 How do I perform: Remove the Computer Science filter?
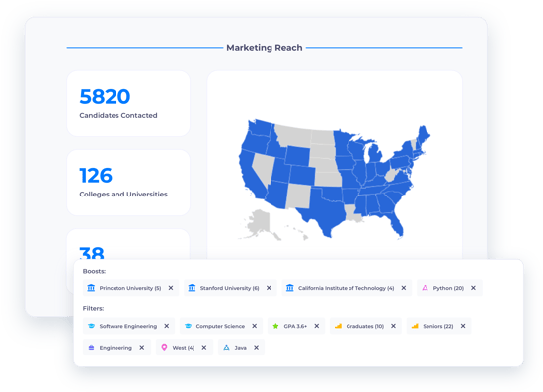tap(254, 326)
